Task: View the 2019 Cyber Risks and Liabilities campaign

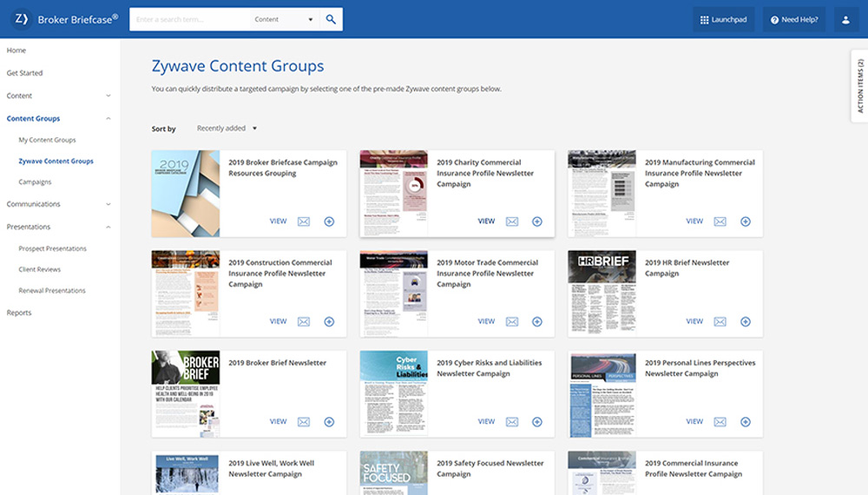Action: pos(486,421)
